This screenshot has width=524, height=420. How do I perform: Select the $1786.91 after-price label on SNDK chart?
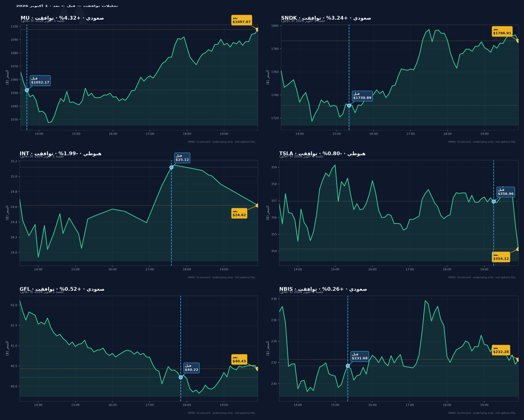(x=502, y=31)
